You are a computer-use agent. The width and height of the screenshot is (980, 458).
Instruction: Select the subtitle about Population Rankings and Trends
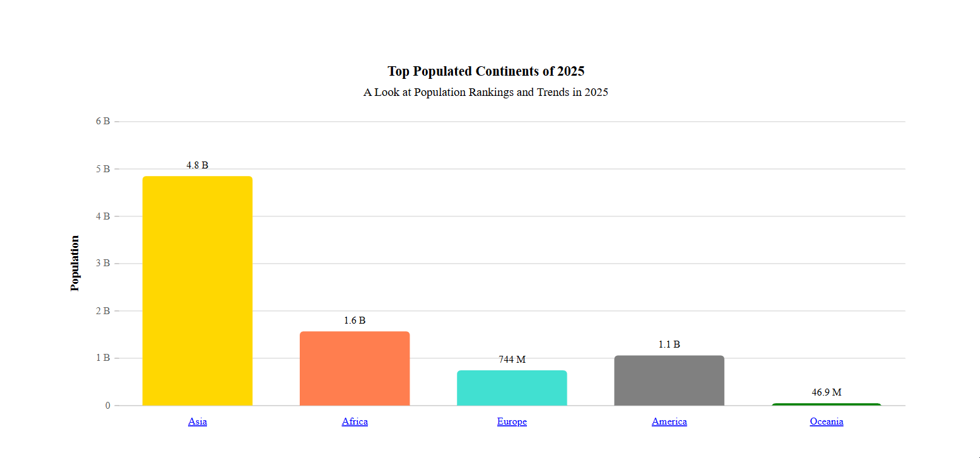(x=485, y=92)
